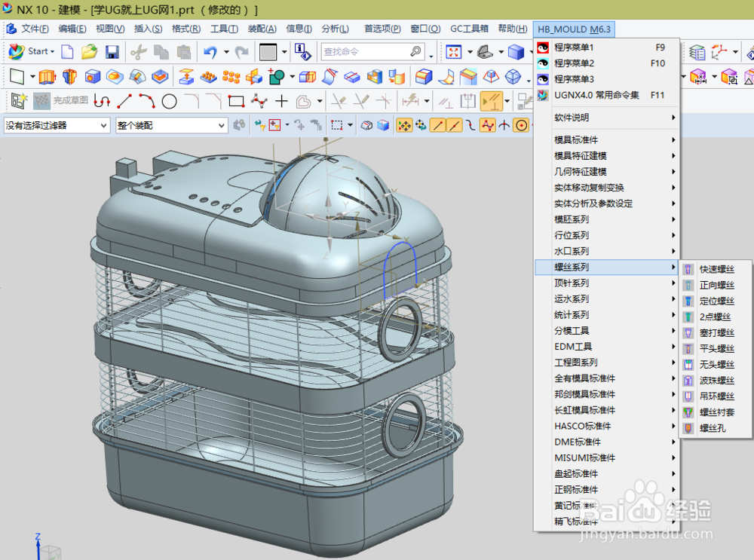Open UGNX4.0 常用命令集
Screen dimensions: 754x560
(596, 96)
